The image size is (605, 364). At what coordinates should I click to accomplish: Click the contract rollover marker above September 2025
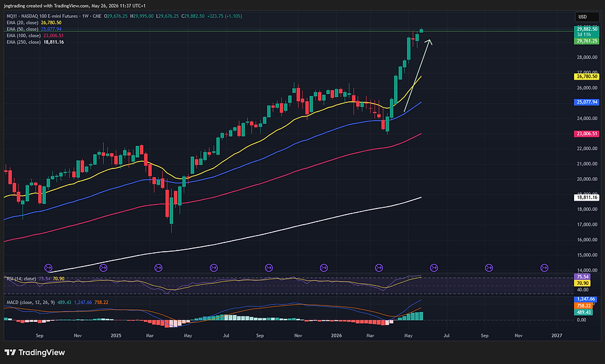(269, 268)
